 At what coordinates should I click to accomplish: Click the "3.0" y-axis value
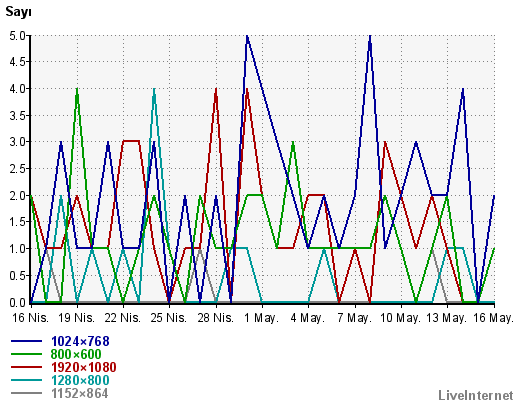[18, 142]
